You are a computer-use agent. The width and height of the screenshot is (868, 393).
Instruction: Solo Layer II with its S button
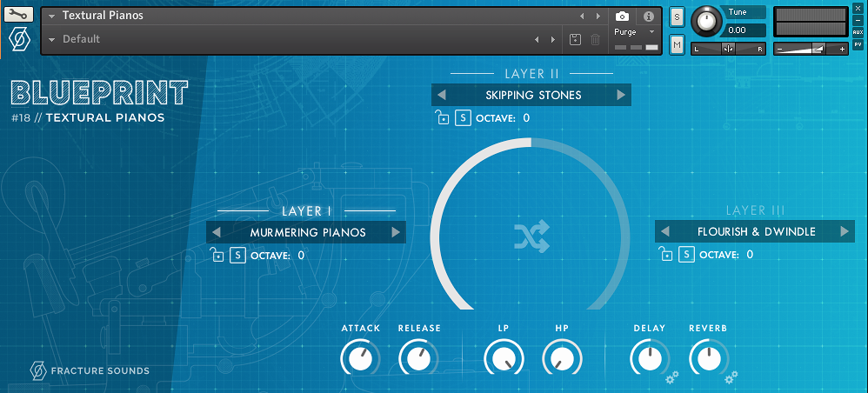(x=463, y=118)
